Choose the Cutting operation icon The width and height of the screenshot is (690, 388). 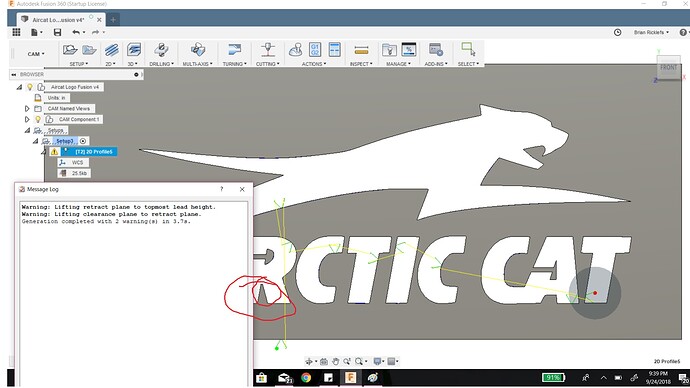point(268,50)
